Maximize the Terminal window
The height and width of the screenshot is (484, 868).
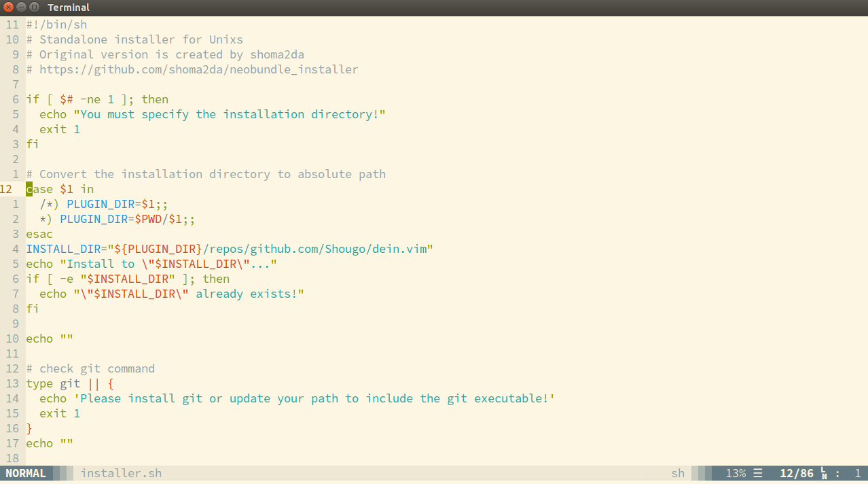[34, 7]
